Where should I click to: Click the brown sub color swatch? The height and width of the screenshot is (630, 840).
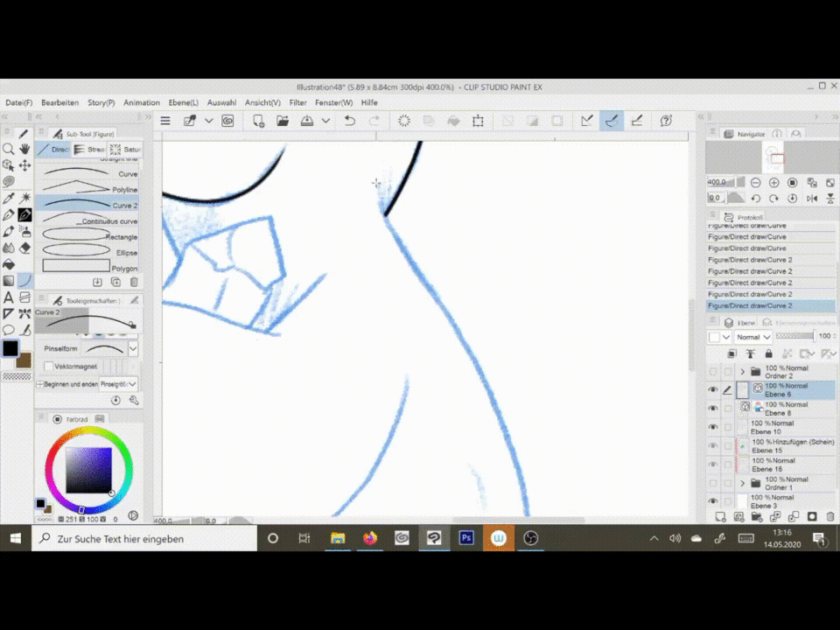pyautogui.click(x=24, y=360)
